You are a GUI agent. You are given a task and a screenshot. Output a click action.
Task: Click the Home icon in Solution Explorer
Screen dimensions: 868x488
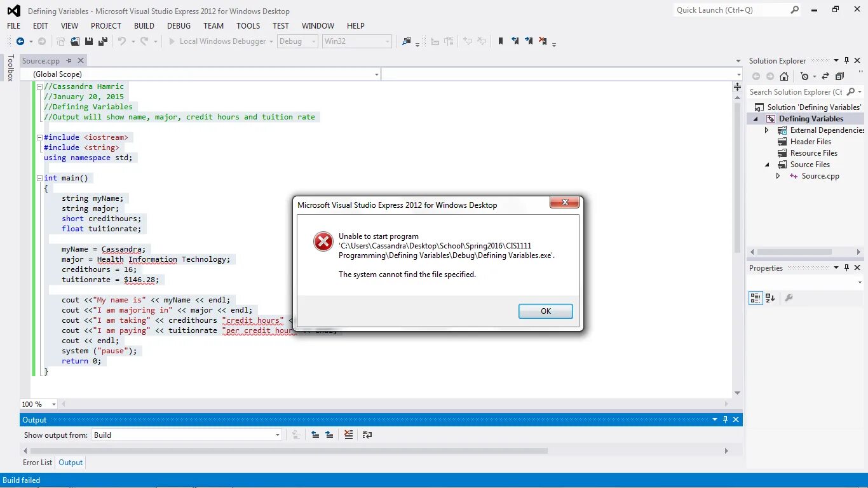(x=784, y=76)
